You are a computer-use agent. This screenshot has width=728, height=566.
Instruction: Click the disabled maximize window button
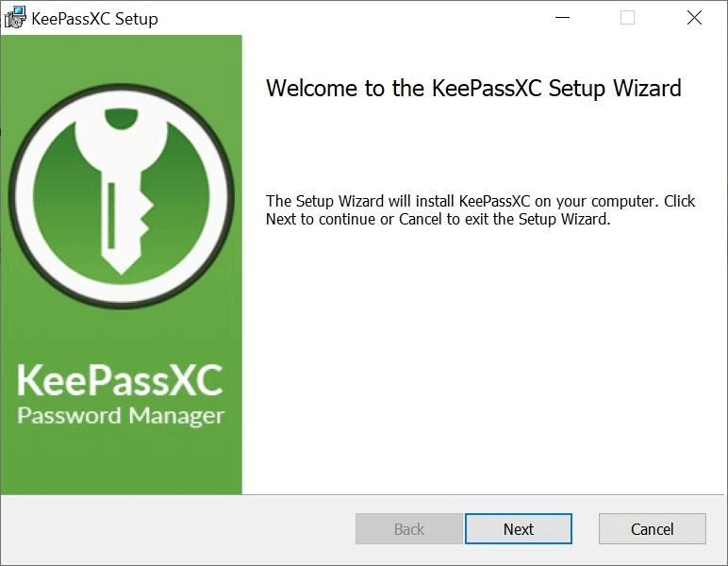click(x=628, y=18)
